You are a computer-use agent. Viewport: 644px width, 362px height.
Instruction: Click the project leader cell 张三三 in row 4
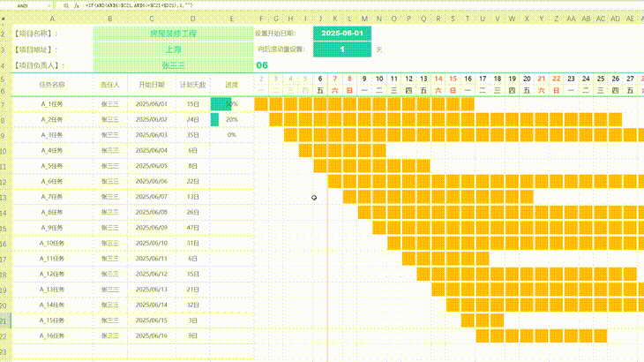pos(173,65)
